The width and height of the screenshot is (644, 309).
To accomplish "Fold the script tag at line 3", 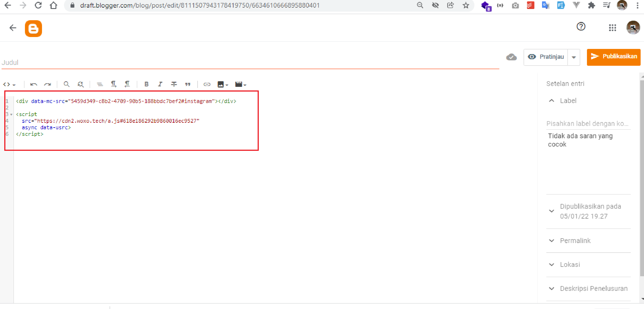I will (x=11, y=114).
